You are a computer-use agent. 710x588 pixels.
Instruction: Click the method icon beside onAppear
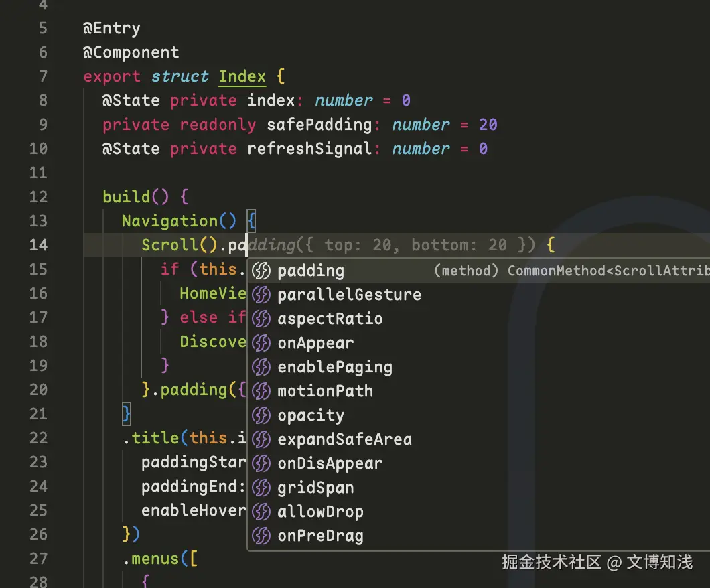click(x=261, y=343)
